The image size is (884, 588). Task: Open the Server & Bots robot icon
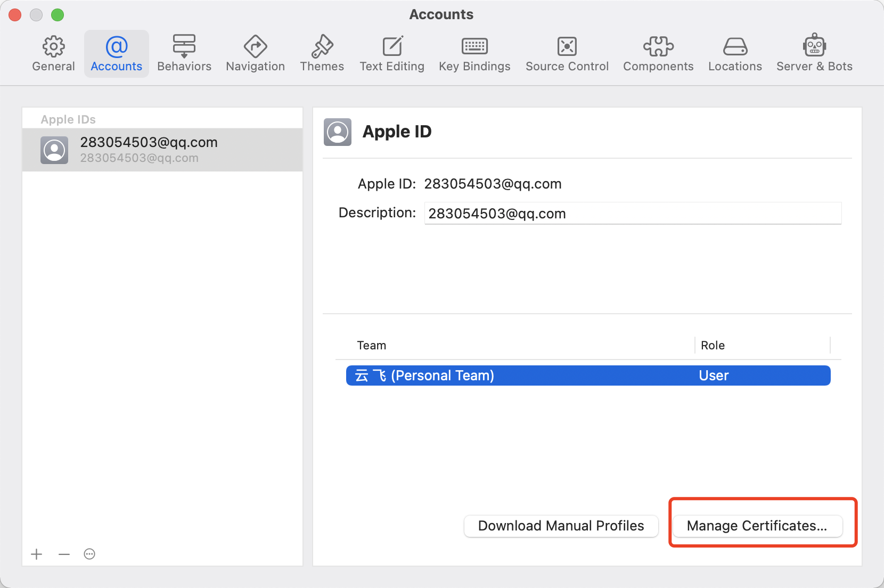[x=815, y=45]
